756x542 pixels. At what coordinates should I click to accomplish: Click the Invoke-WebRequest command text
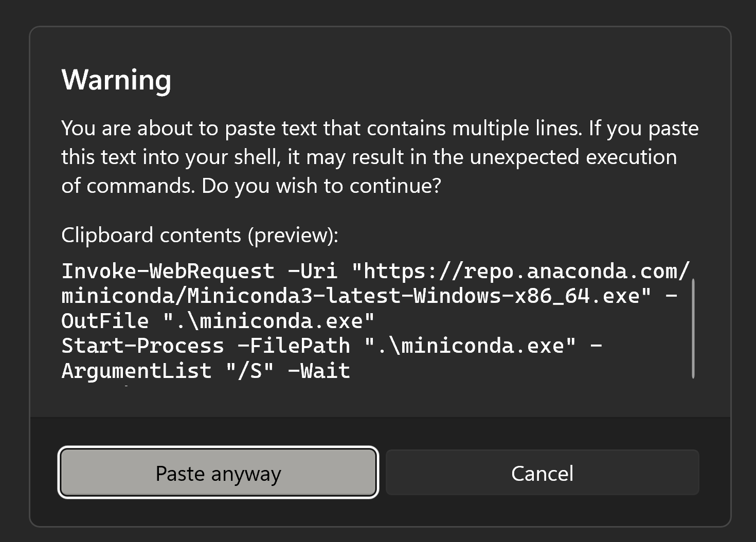click(x=168, y=271)
